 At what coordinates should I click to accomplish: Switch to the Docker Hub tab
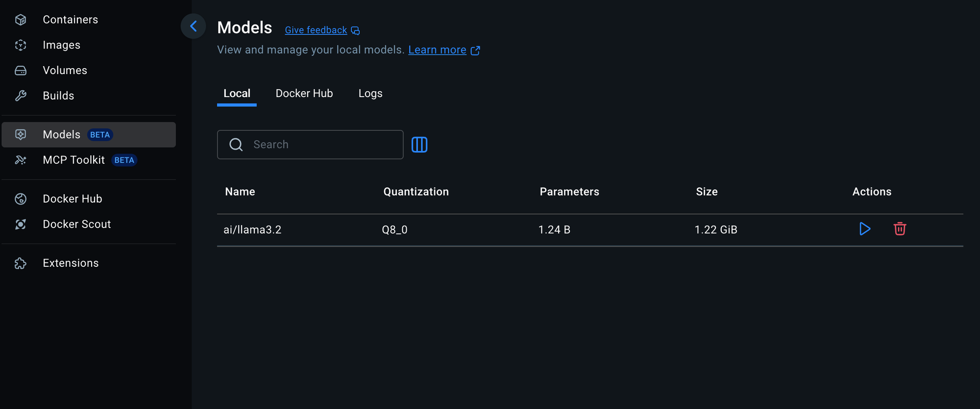(304, 93)
